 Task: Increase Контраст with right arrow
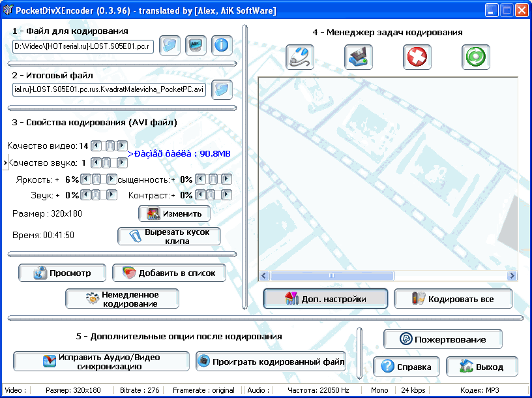pos(227,195)
